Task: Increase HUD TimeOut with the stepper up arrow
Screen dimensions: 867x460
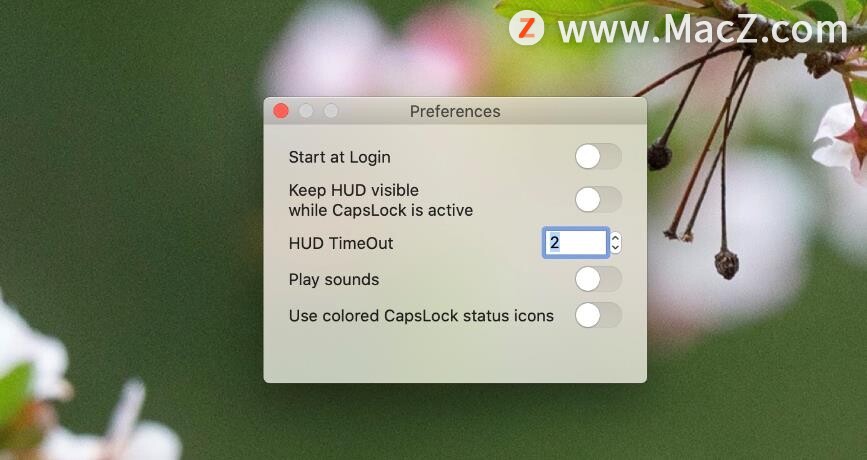Action: [615, 238]
